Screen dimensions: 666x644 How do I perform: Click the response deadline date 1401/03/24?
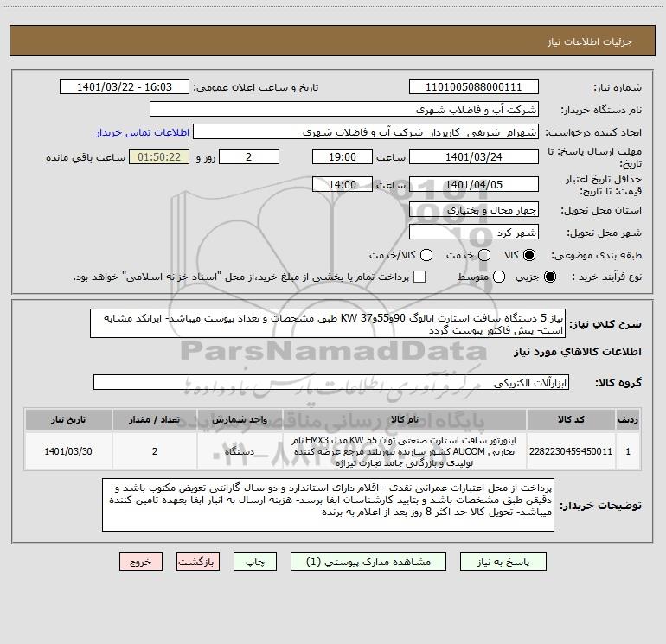[474, 157]
